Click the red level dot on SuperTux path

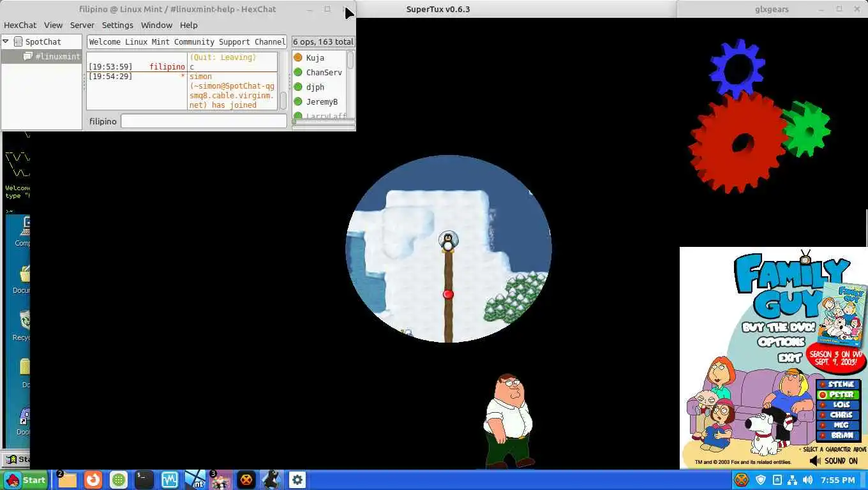tap(448, 294)
